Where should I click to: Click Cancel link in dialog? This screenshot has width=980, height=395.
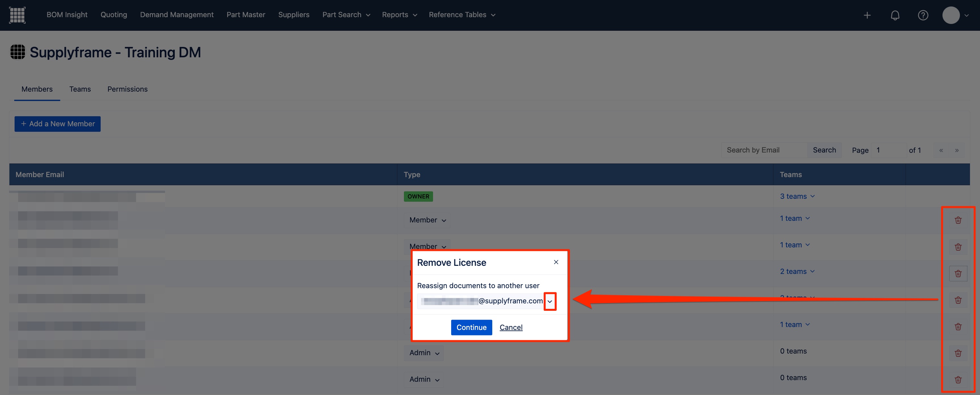coord(511,328)
